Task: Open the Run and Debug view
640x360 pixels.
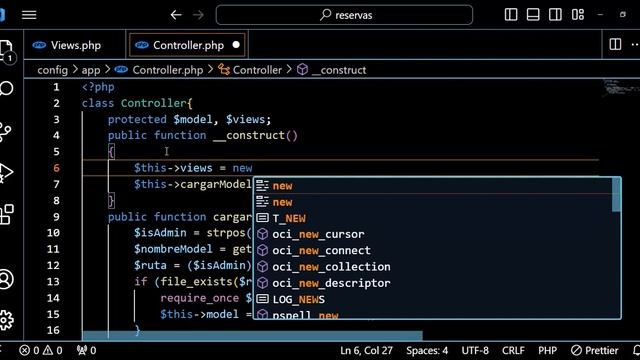Action: tap(6, 173)
